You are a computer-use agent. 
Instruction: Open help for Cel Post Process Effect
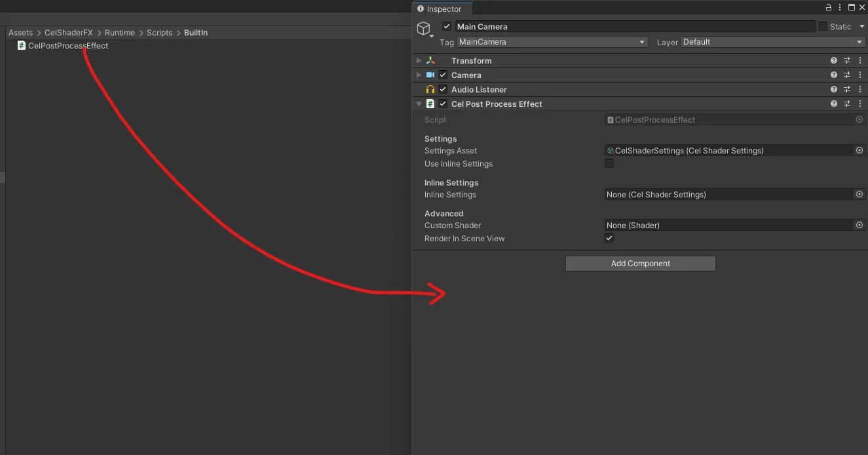[x=834, y=104]
